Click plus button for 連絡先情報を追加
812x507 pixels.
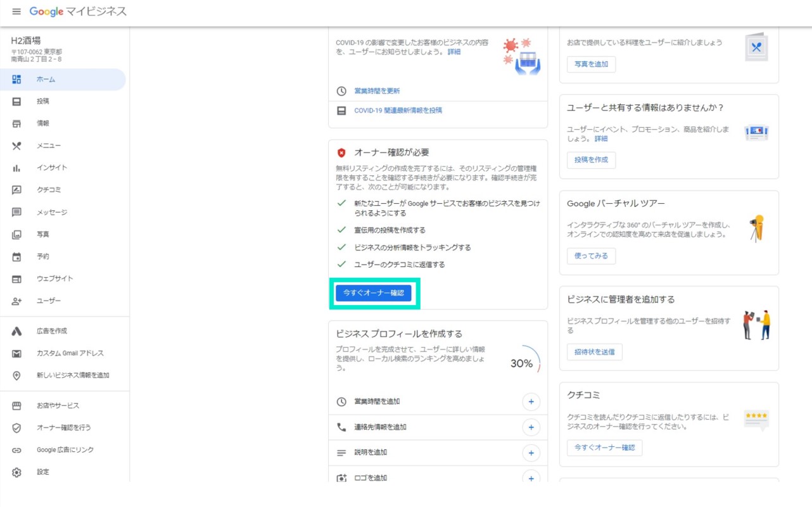click(x=531, y=427)
